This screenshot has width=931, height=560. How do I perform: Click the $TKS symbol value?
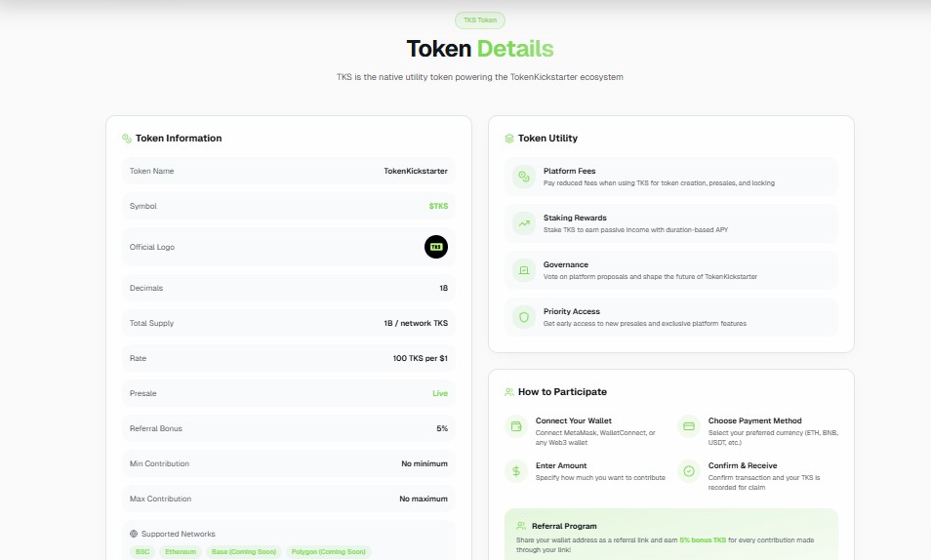coord(439,206)
